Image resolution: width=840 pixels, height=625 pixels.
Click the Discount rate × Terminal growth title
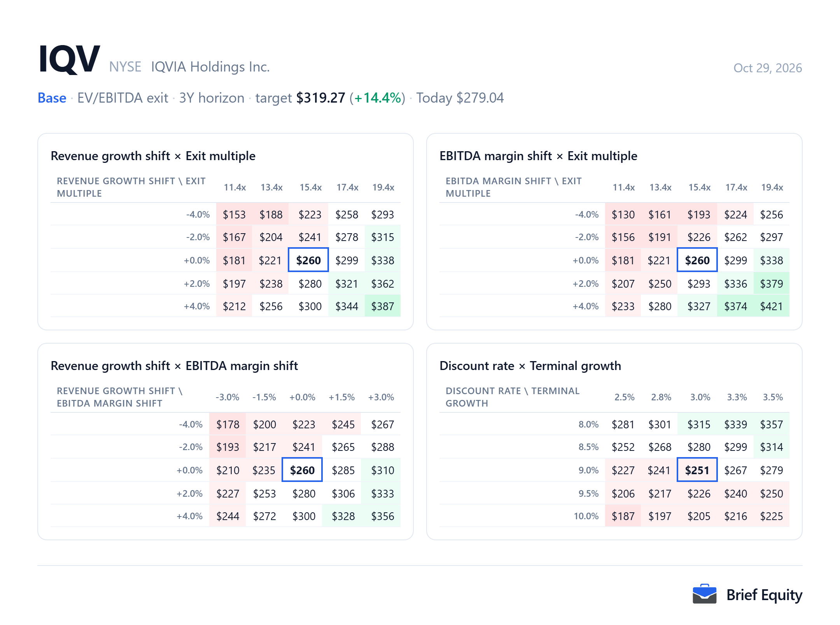530,366
